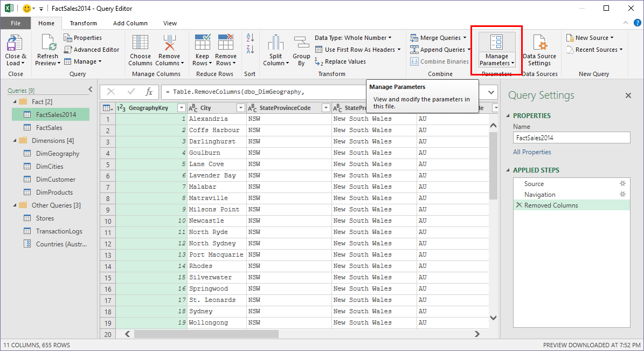Image resolution: width=644 pixels, height=351 pixels.
Task: Open GeographyKey column filter dropdown
Action: pos(181,108)
